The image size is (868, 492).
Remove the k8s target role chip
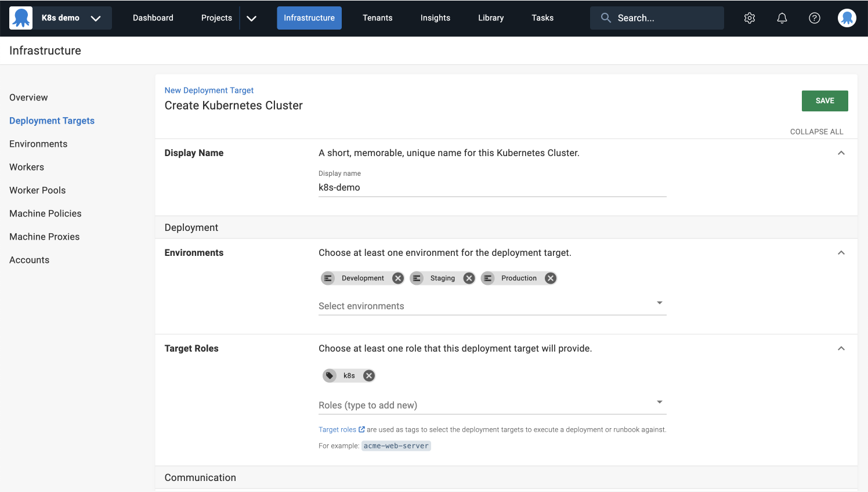[368, 375]
